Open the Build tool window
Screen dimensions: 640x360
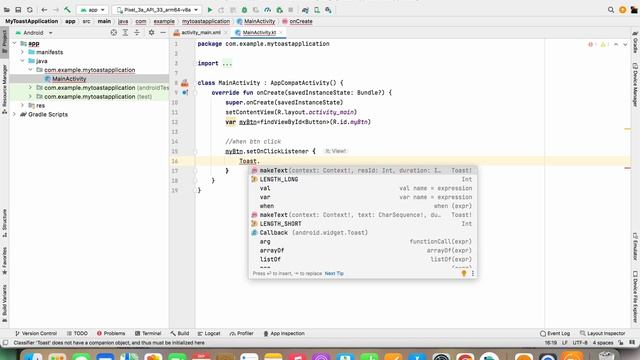pos(180,333)
